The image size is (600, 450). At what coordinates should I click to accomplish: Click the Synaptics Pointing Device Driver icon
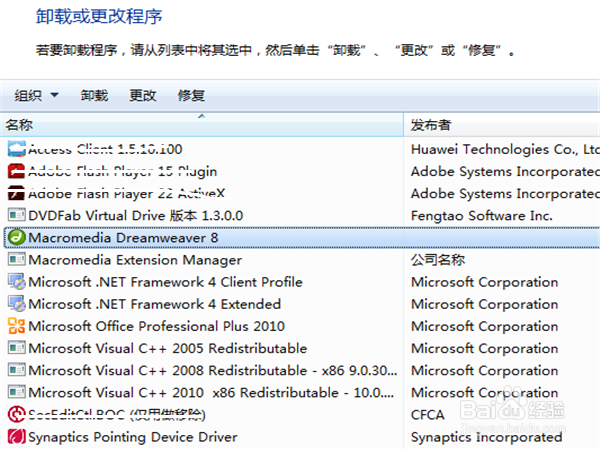[15, 437]
